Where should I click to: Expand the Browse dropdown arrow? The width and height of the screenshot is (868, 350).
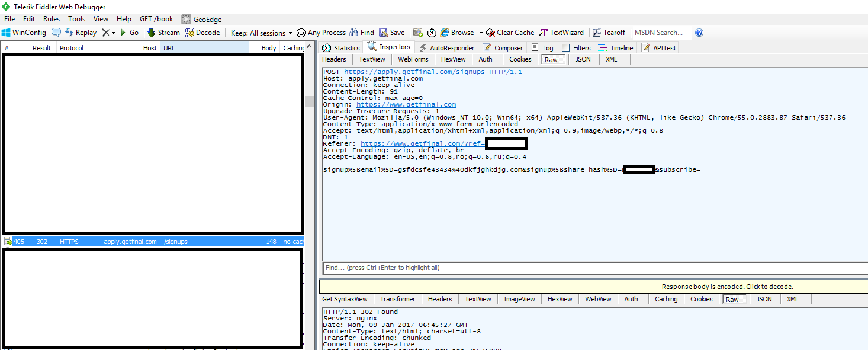481,33
